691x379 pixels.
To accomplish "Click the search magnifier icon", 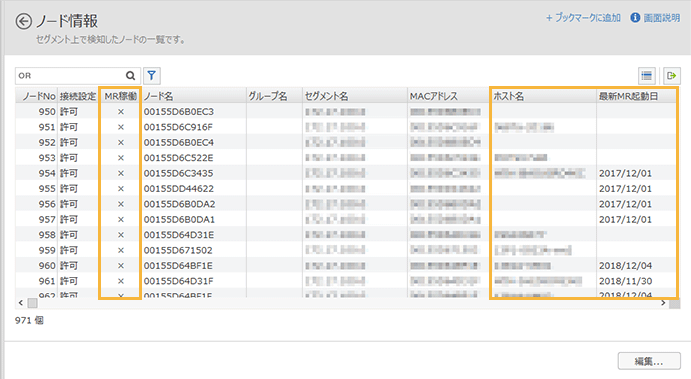I will 130,76.
